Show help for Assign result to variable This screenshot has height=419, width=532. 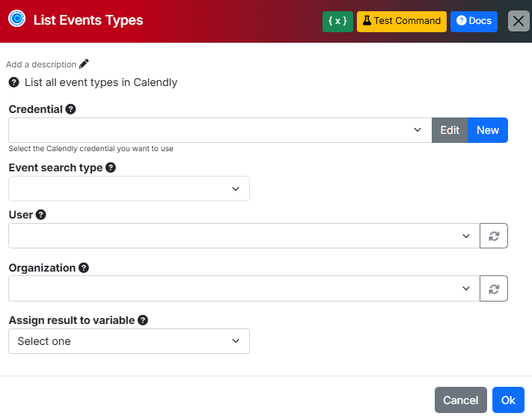click(x=143, y=320)
